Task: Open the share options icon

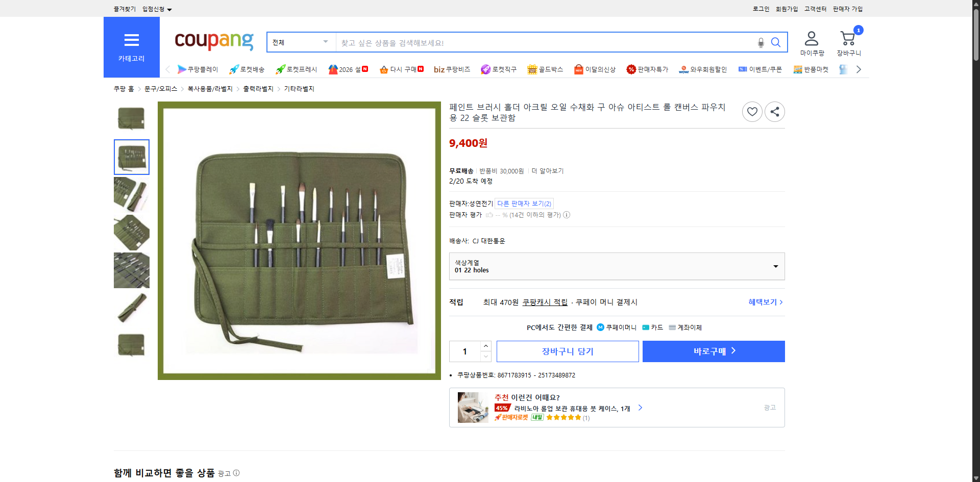Action: 774,111
